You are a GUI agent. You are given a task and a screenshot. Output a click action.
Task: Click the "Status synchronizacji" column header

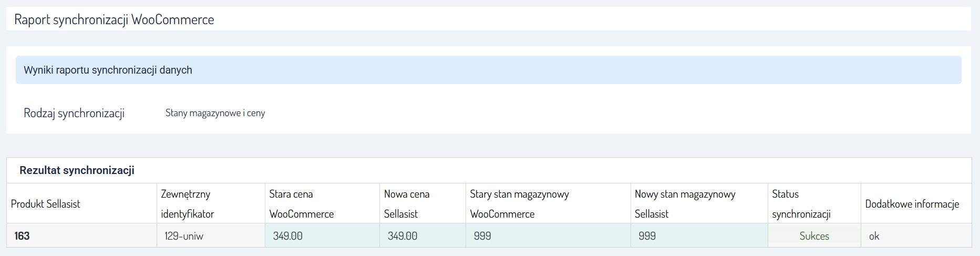pyautogui.click(x=801, y=204)
